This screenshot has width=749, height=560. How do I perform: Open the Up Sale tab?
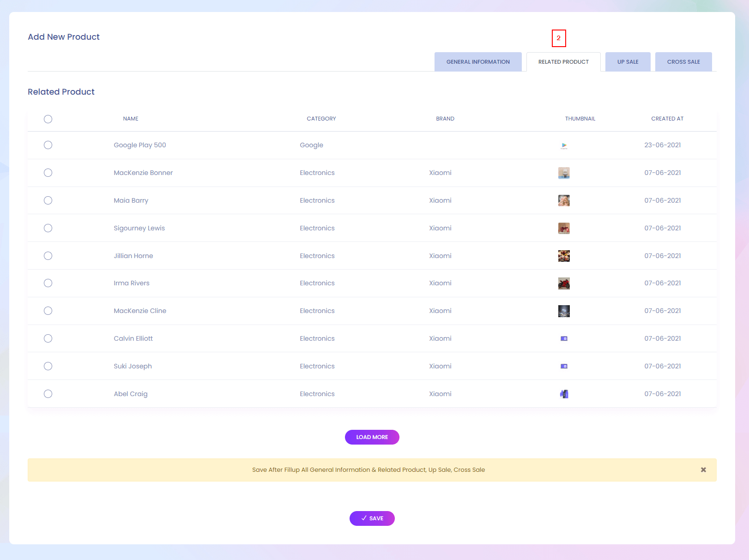628,62
